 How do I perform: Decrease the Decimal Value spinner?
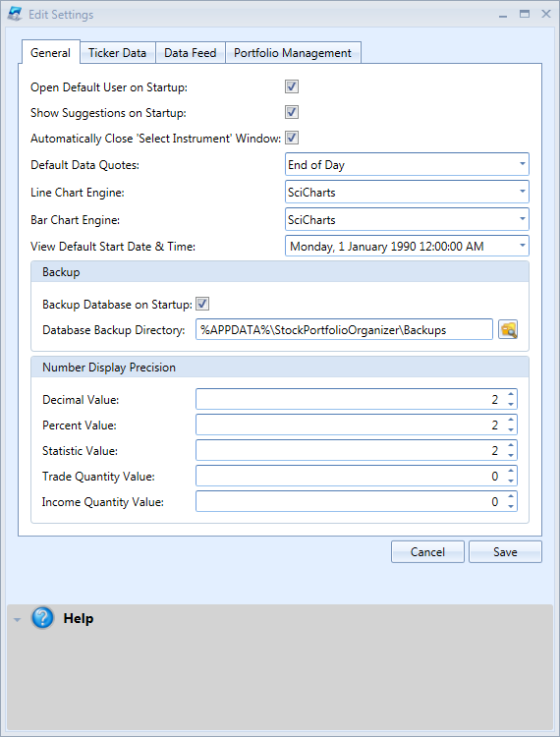[510, 404]
